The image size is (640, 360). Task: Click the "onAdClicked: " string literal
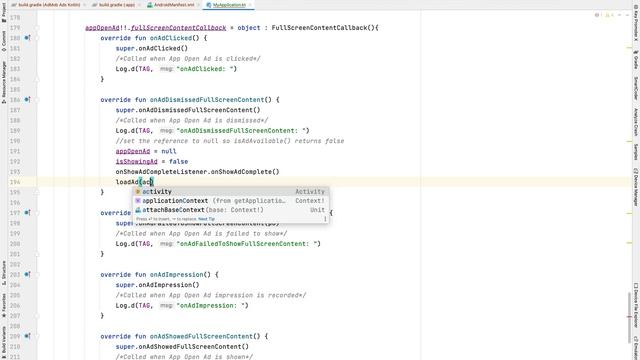coord(206,69)
